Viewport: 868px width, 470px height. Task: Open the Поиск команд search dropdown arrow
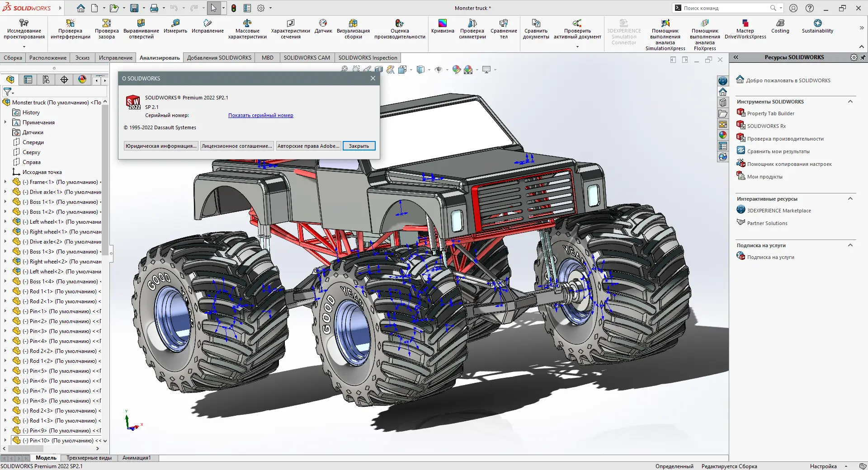click(781, 8)
